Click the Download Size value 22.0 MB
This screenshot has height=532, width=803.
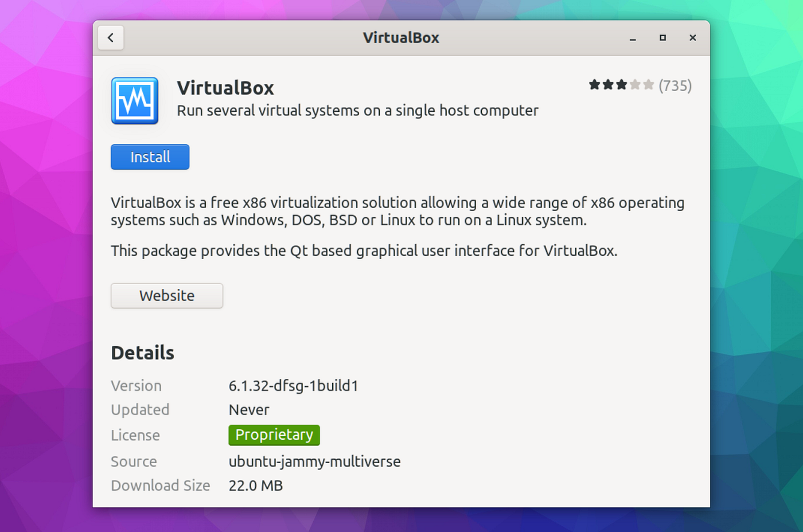[x=255, y=485]
